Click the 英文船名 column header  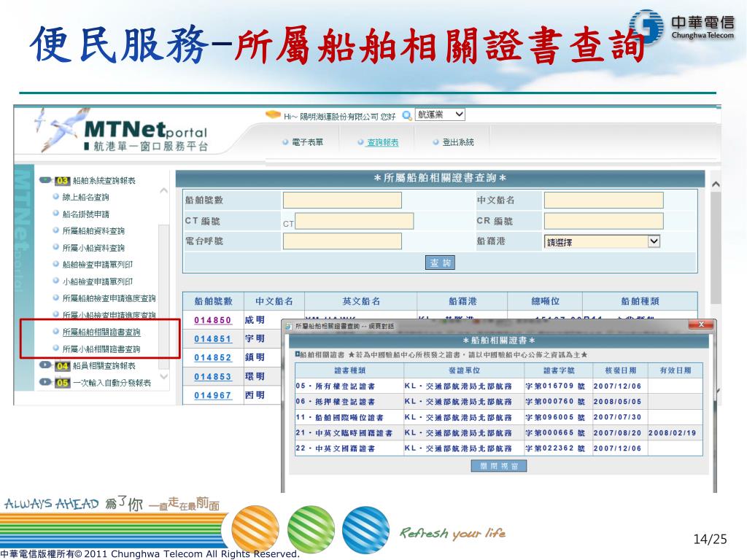(x=360, y=301)
